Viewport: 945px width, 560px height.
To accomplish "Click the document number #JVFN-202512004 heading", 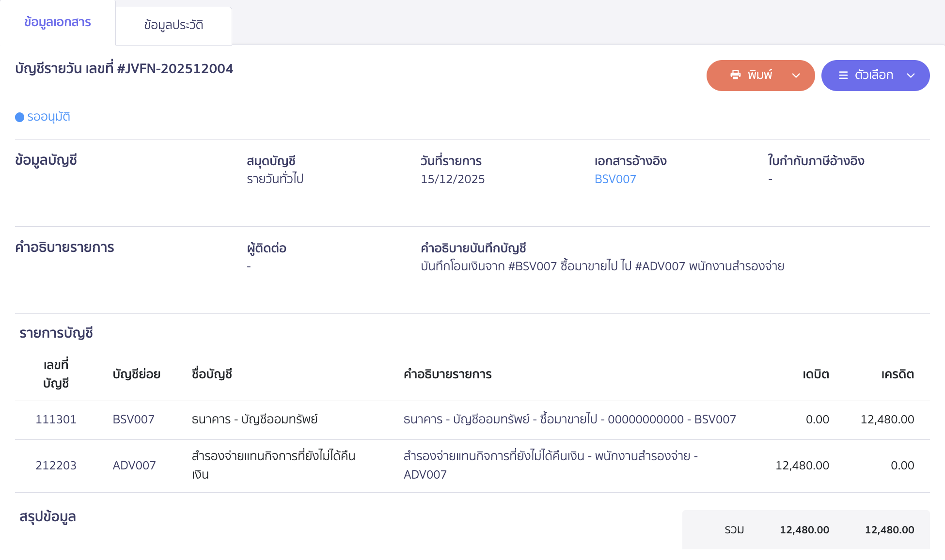I will 124,69.
